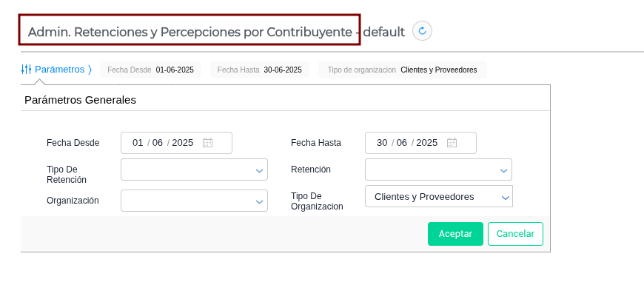
Task: Click the year 2025 in Fecha Hasta
Action: pos(427,143)
